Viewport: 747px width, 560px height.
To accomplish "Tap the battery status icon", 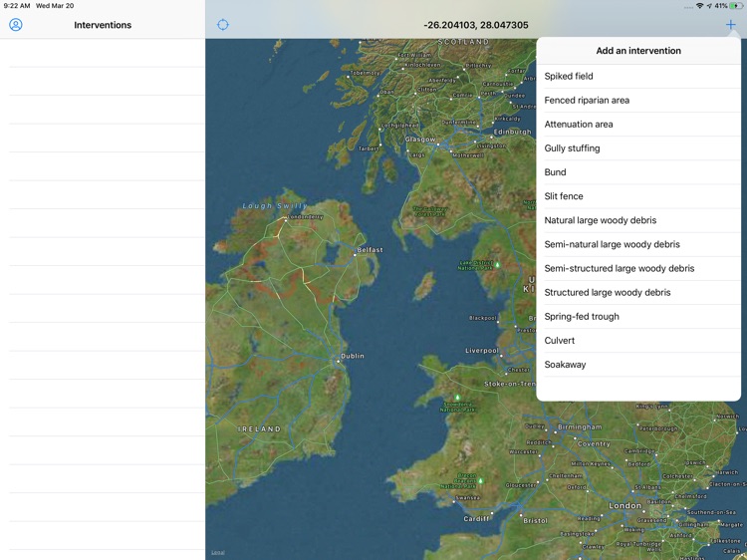I will coord(736,6).
